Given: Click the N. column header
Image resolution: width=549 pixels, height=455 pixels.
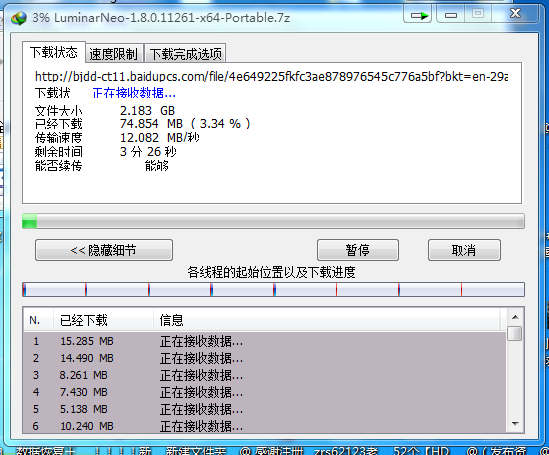Looking at the screenshot, I should point(38,320).
